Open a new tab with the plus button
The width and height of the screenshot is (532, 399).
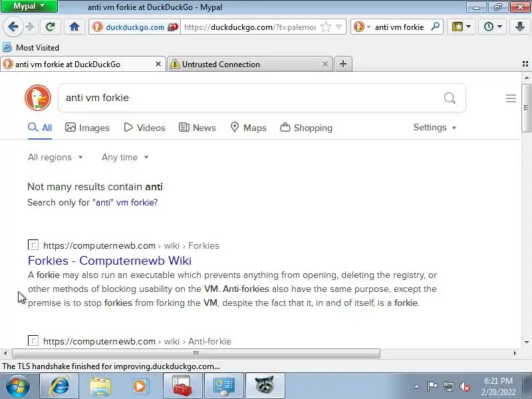click(343, 64)
